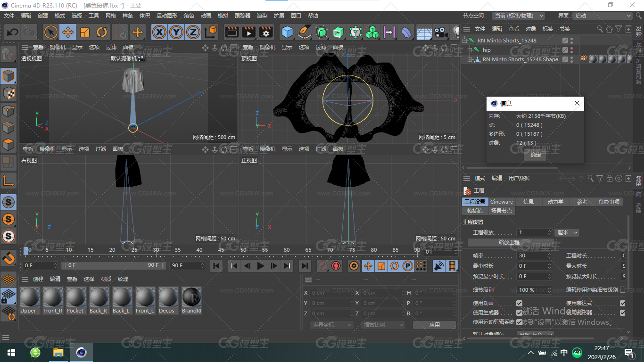Viewport: 644px width, 362px height.
Task: Click the Undo arrow icon
Action: 13,32
